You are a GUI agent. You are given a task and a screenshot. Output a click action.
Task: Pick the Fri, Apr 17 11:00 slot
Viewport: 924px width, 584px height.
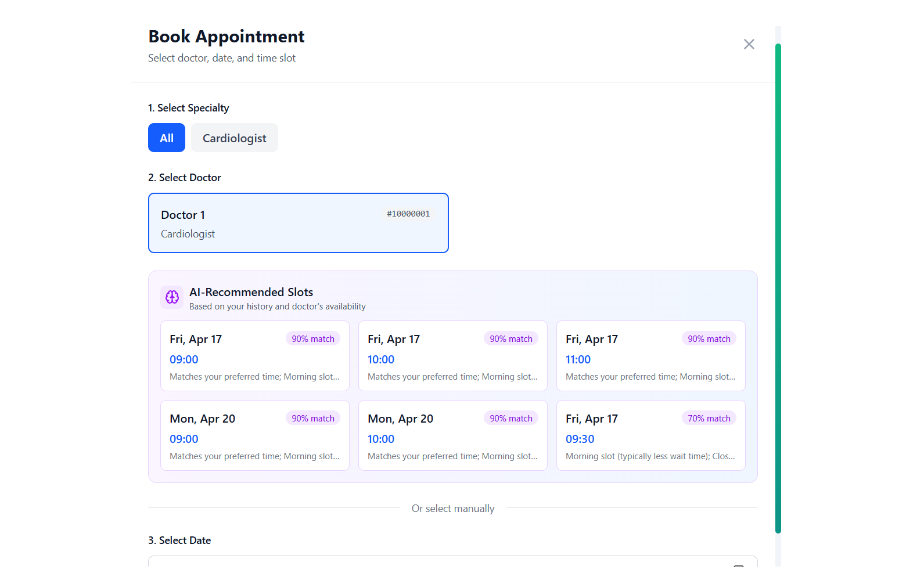tap(651, 356)
